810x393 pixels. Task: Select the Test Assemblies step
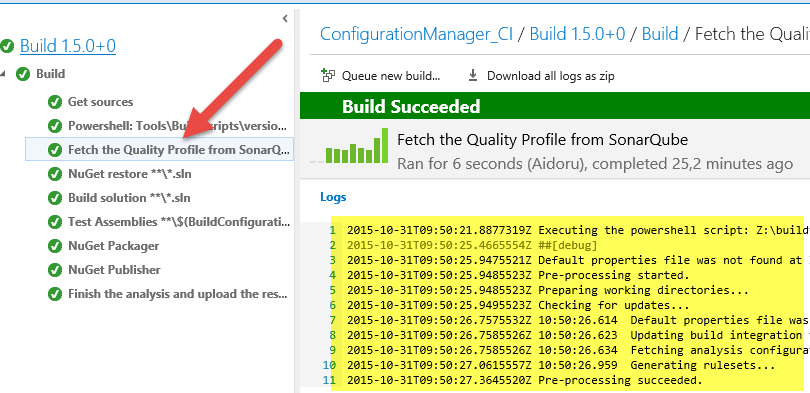(x=179, y=222)
